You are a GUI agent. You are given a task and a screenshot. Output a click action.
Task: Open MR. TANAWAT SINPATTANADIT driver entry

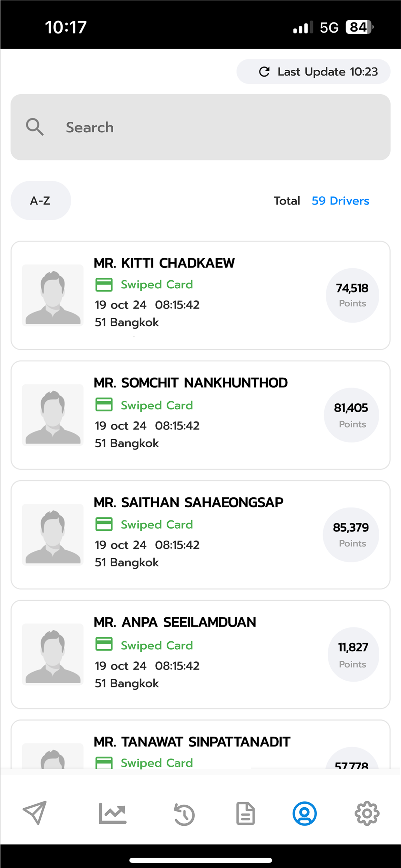click(x=200, y=745)
